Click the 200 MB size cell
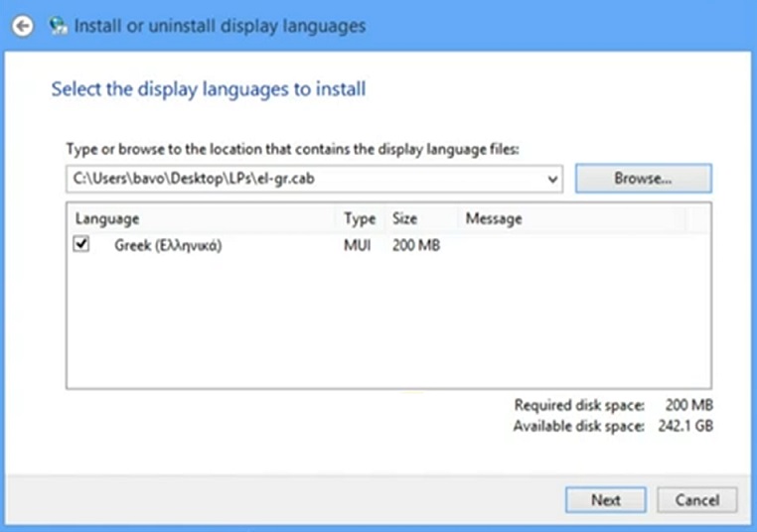Screen dimensions: 757x532 click(416, 245)
